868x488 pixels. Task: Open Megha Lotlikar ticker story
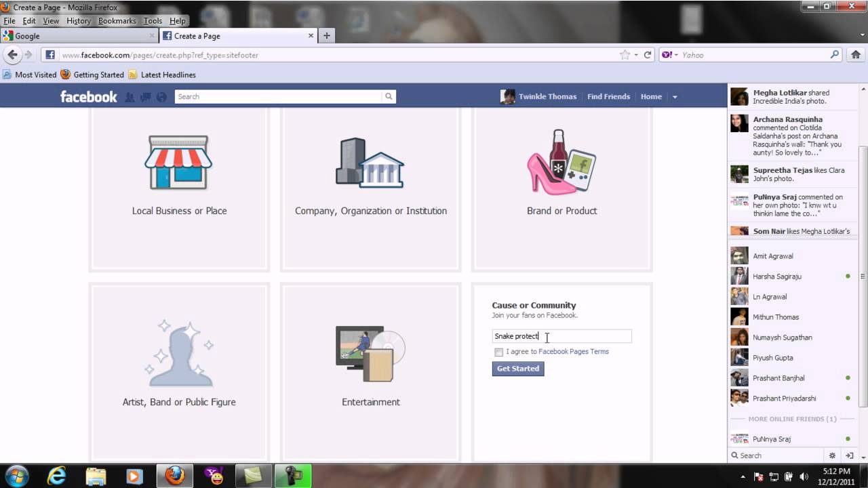click(x=792, y=97)
